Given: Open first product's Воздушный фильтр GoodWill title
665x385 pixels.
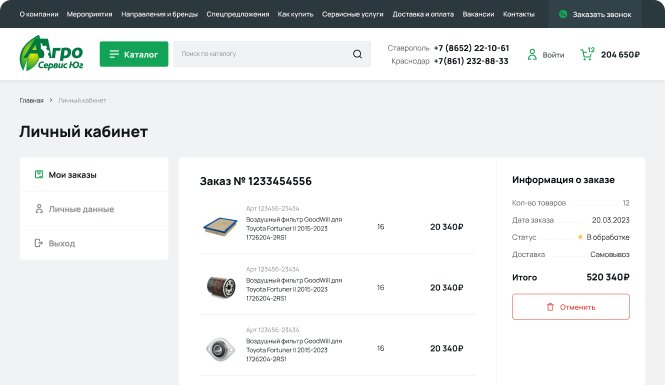Looking at the screenshot, I should point(293,228).
